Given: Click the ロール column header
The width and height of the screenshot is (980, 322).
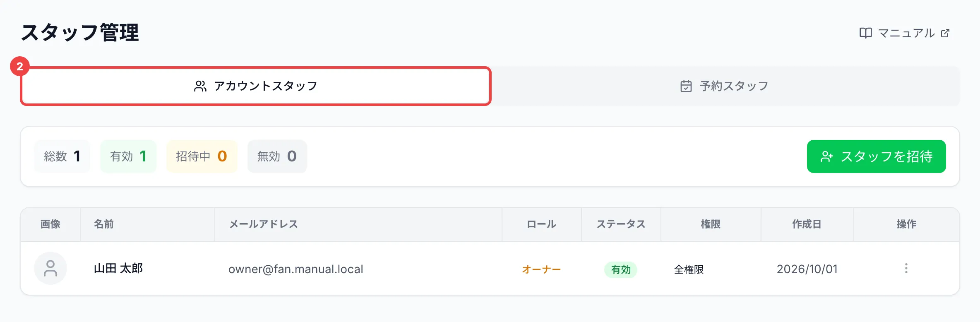Looking at the screenshot, I should [x=541, y=224].
